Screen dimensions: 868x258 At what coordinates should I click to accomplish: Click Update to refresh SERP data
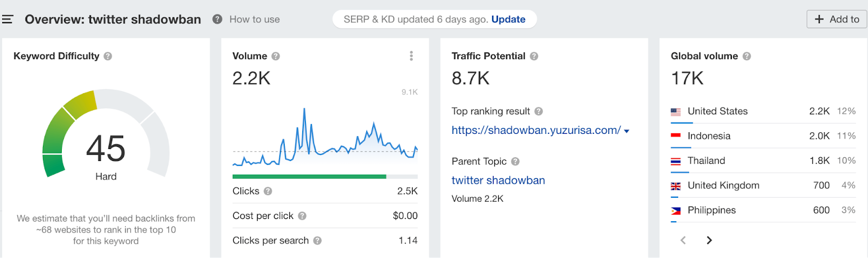(x=508, y=20)
